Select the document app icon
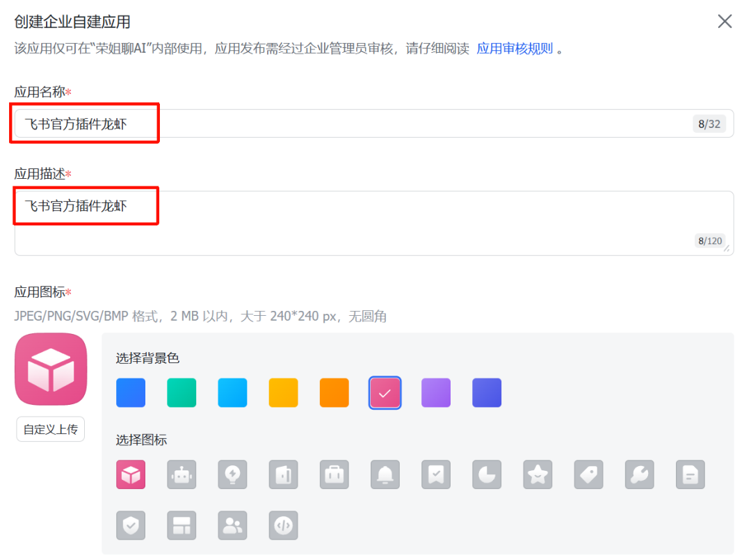 pyautogui.click(x=691, y=474)
